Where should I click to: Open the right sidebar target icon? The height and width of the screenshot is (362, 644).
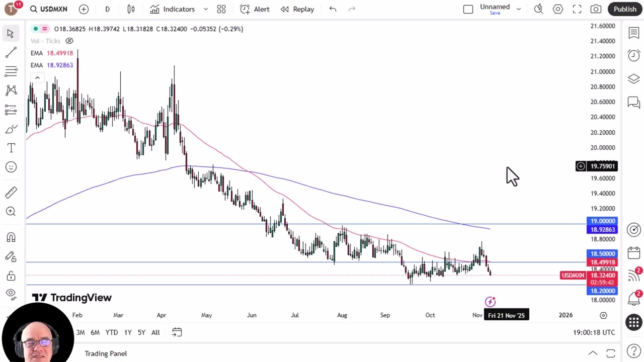(633, 230)
